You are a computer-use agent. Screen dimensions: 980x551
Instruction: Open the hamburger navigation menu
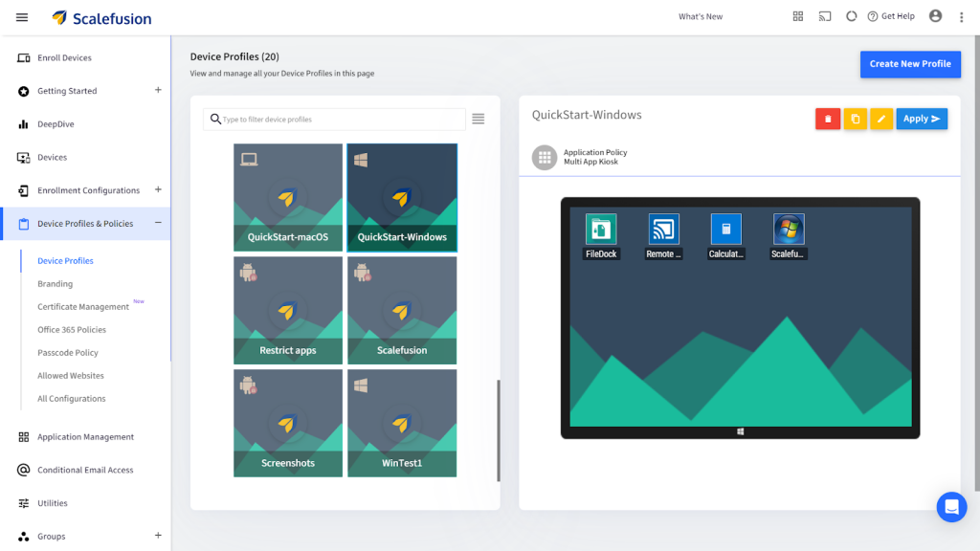click(x=22, y=17)
